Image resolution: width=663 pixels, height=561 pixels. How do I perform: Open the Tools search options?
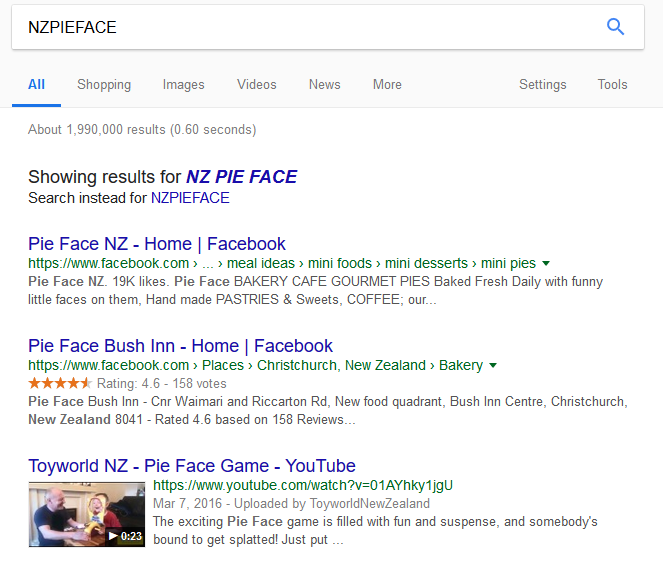point(612,85)
